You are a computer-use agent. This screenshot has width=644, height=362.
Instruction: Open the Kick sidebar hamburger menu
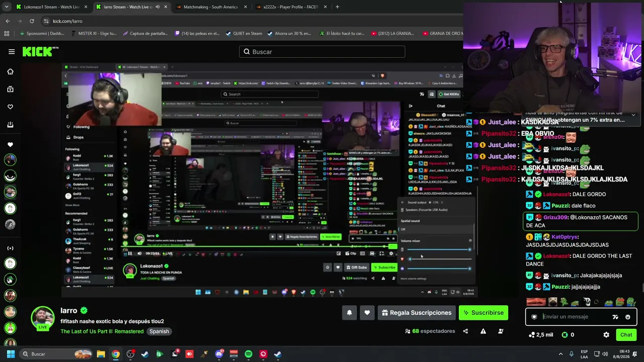[x=12, y=51]
